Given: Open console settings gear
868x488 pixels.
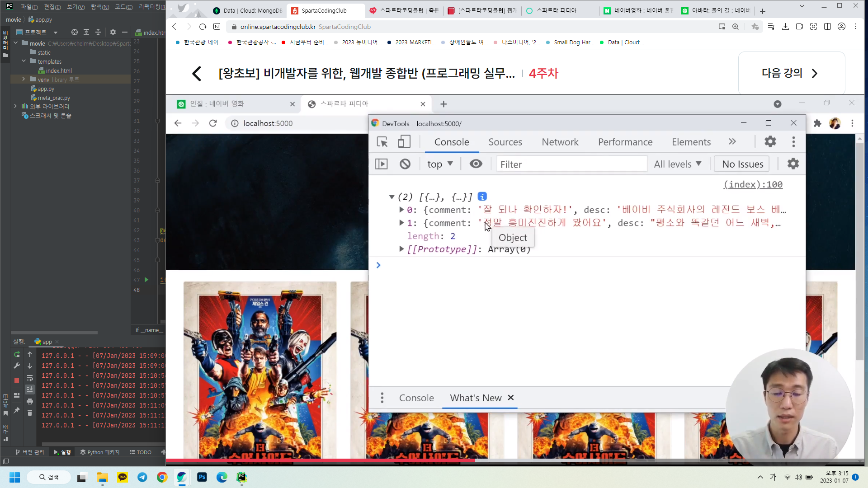Looking at the screenshot, I should pos(793,164).
